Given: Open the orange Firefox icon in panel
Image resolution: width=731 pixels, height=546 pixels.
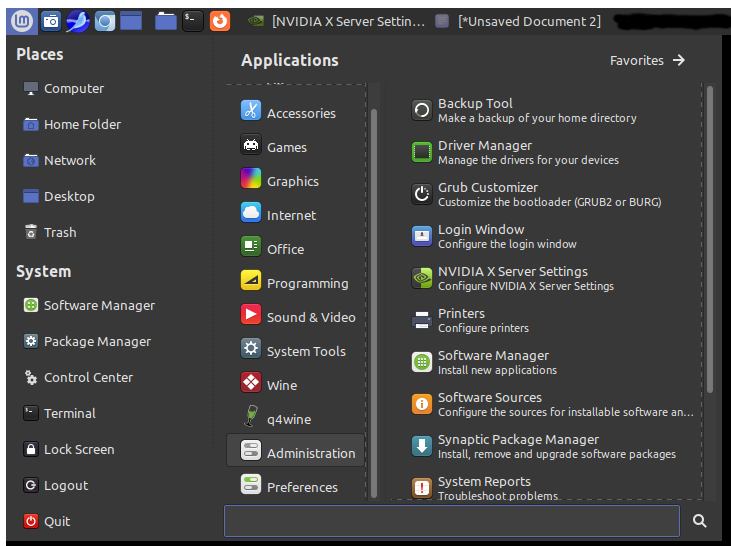Looking at the screenshot, I should [x=220, y=21].
